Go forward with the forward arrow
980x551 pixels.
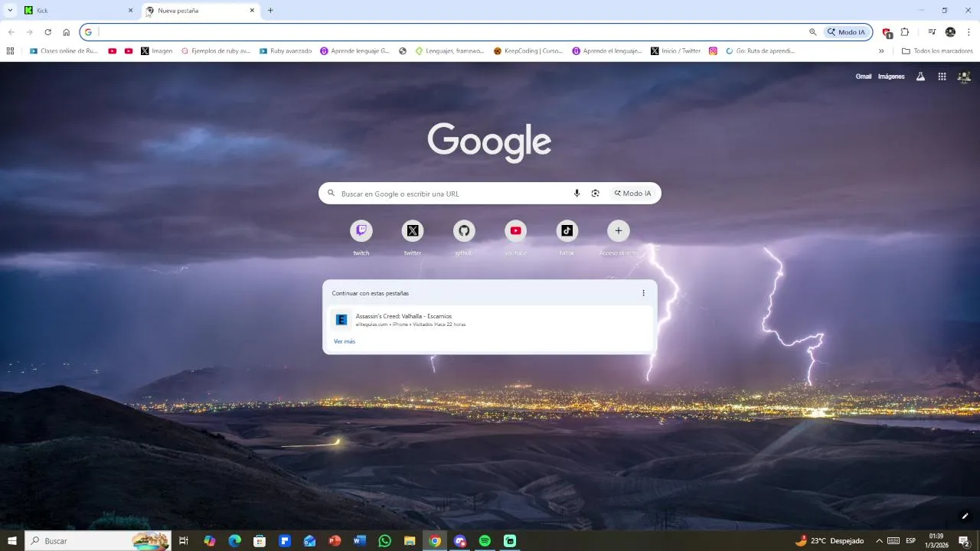[29, 32]
